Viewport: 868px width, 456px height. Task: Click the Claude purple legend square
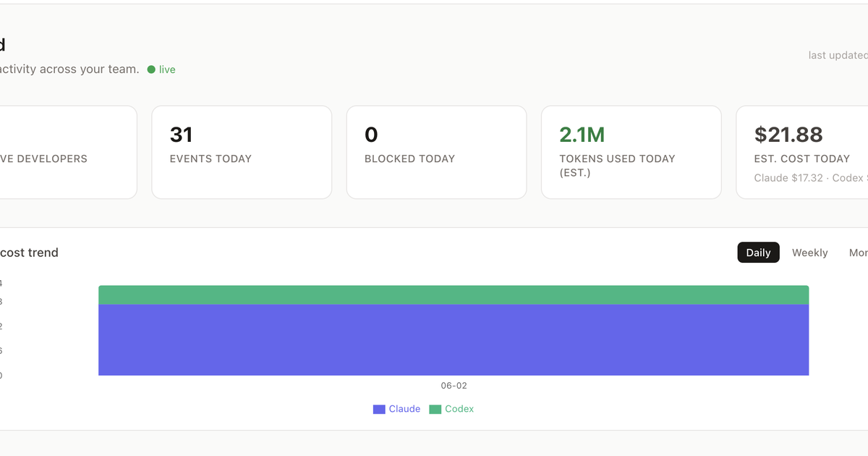click(379, 409)
